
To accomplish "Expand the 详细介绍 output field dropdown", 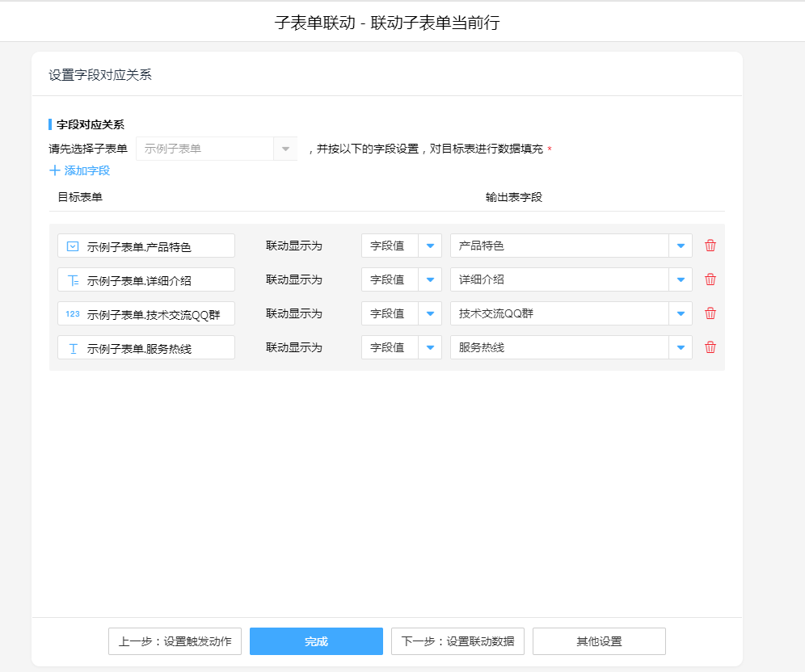I will (x=681, y=279).
